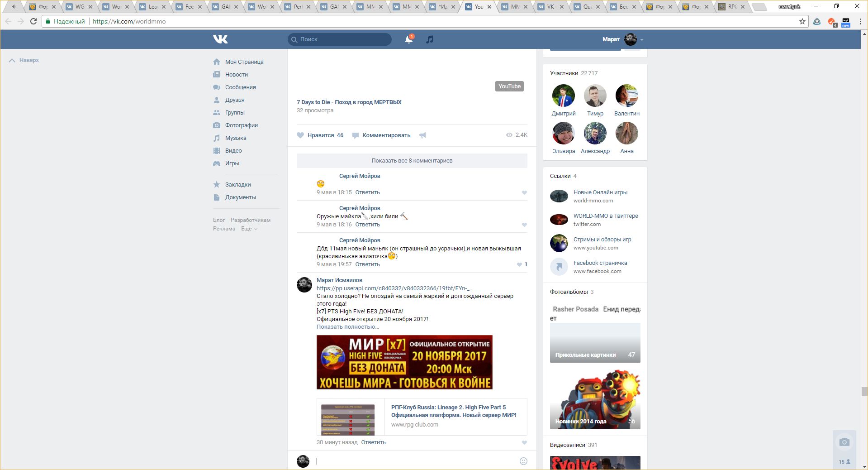This screenshot has height=470, width=868.
Task: Click the Игры gamepad icon
Action: [217, 163]
